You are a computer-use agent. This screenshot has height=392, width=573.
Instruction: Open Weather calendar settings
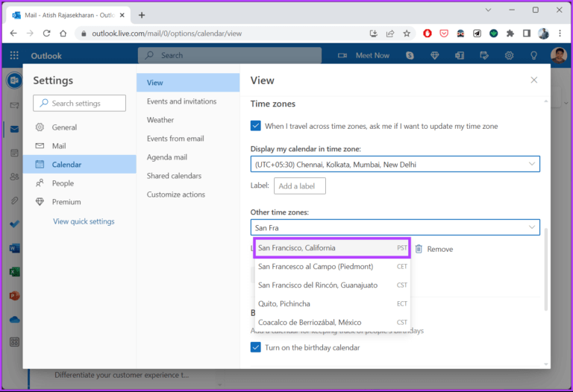coord(188,120)
